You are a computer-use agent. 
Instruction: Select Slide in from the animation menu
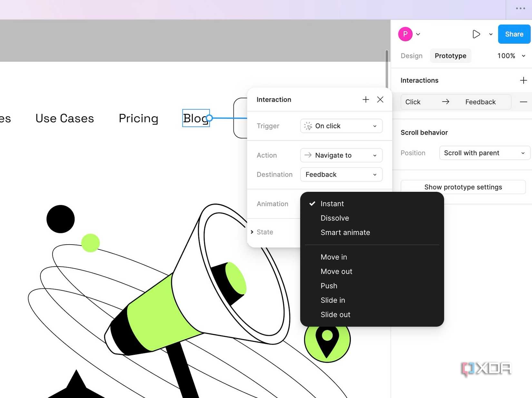tap(333, 300)
